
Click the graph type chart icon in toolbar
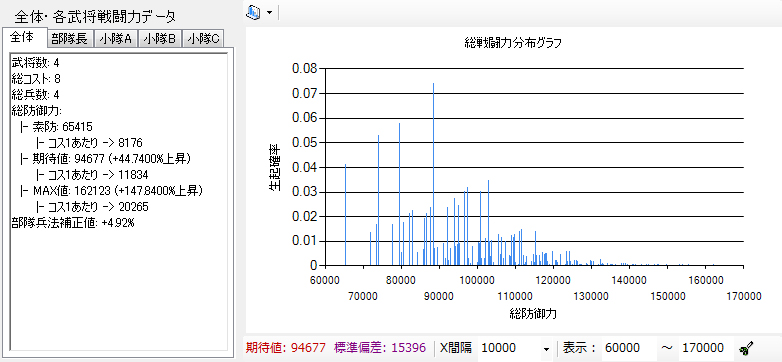click(x=253, y=12)
